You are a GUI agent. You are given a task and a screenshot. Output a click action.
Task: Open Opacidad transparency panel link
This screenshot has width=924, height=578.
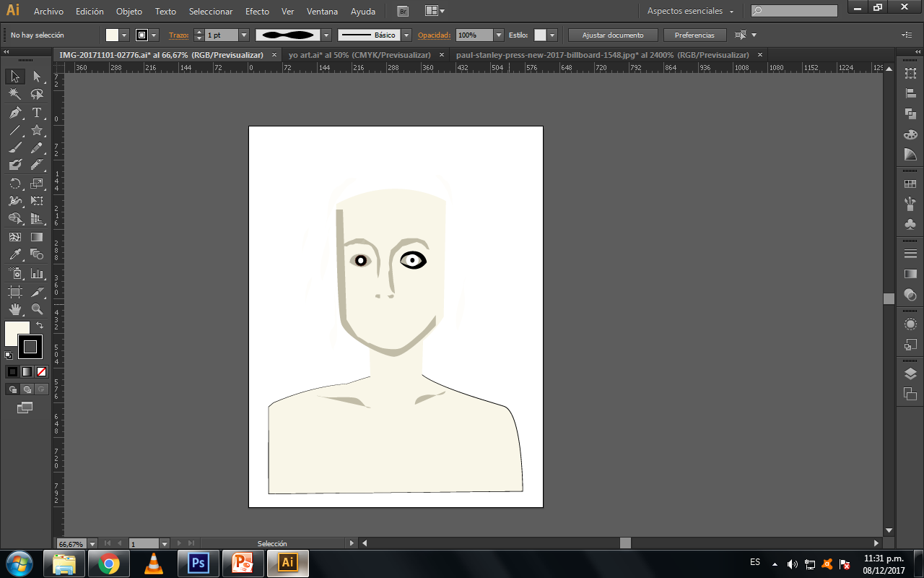tap(434, 35)
